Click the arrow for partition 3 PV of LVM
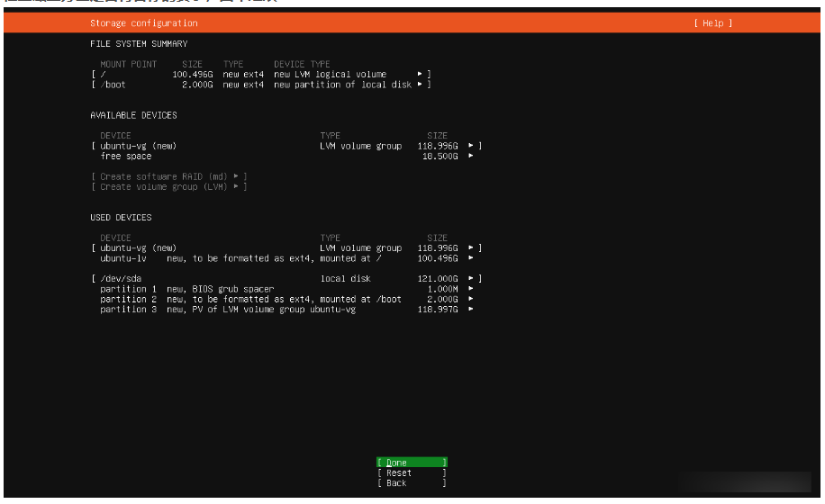This screenshot has height=504, width=825. pyautogui.click(x=471, y=310)
